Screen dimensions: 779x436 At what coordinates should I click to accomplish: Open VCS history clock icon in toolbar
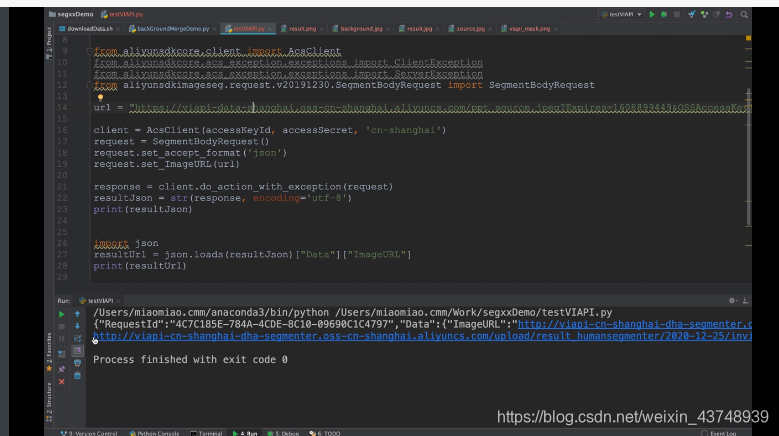[716, 14]
